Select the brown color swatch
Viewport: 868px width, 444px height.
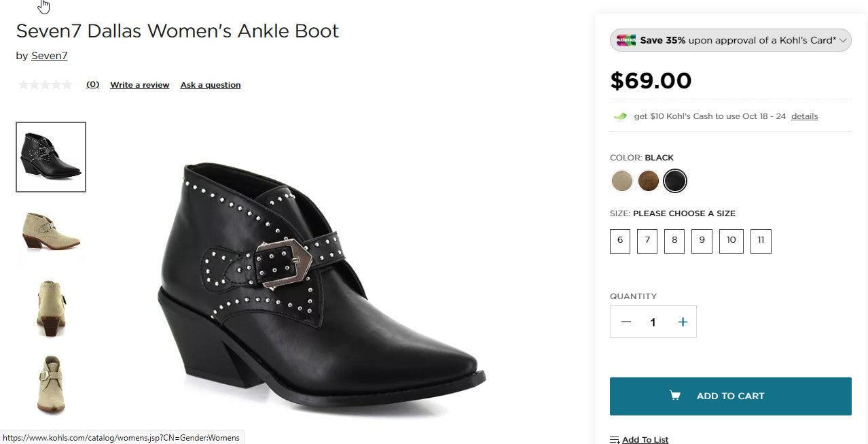[x=648, y=181]
